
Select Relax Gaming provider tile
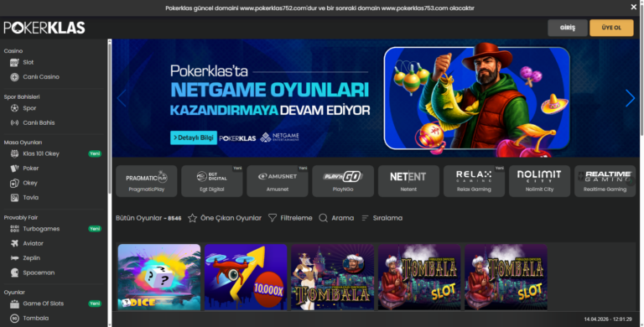(474, 181)
